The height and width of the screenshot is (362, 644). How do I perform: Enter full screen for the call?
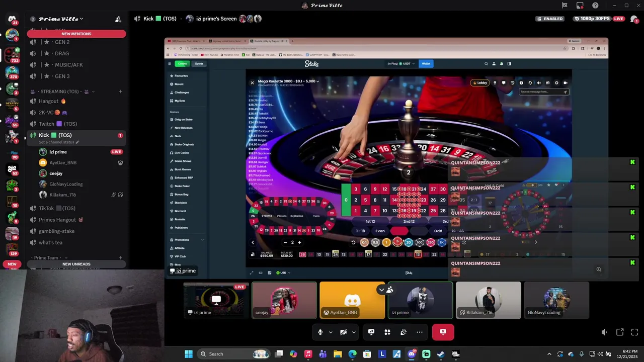coord(634,332)
